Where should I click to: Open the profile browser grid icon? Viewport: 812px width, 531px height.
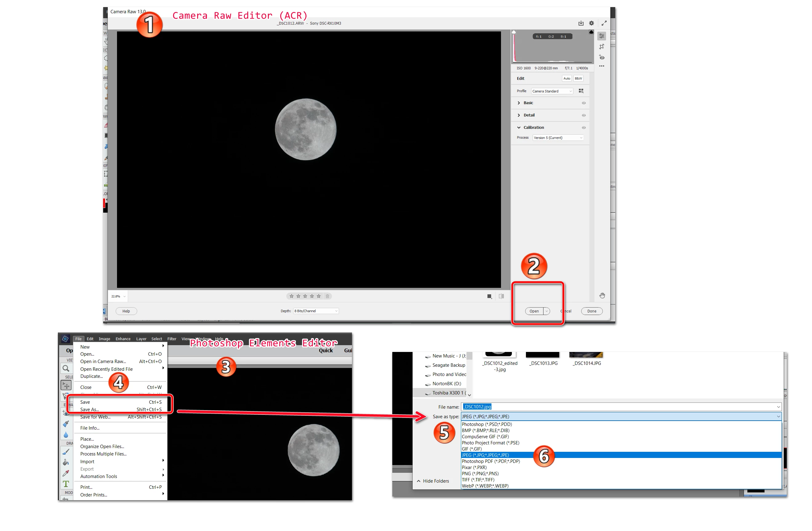(x=581, y=91)
